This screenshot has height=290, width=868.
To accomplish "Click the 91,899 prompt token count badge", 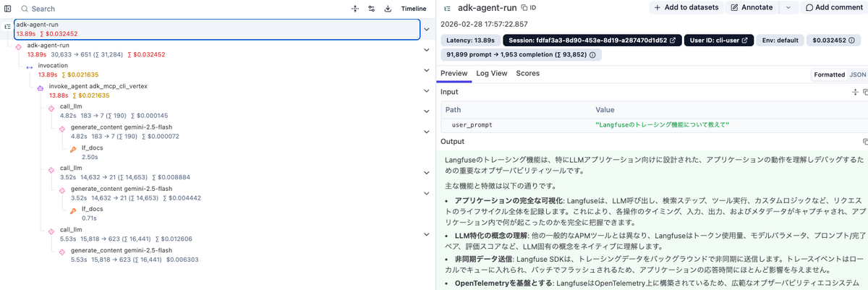I will click(x=521, y=55).
